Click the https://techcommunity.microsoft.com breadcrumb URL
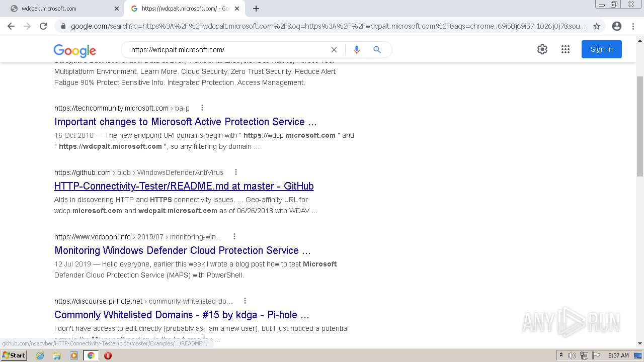Image resolution: width=644 pixels, height=362 pixels. [x=111, y=108]
